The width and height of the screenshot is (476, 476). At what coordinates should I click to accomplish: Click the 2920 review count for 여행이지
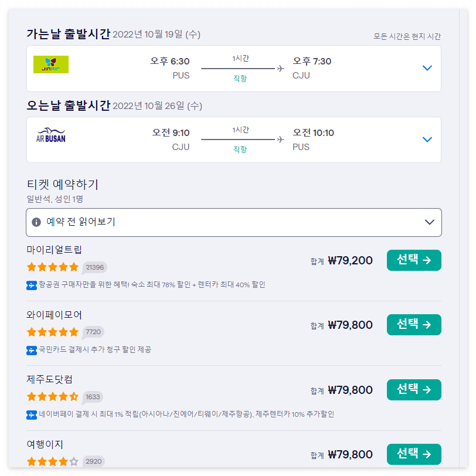click(x=94, y=462)
